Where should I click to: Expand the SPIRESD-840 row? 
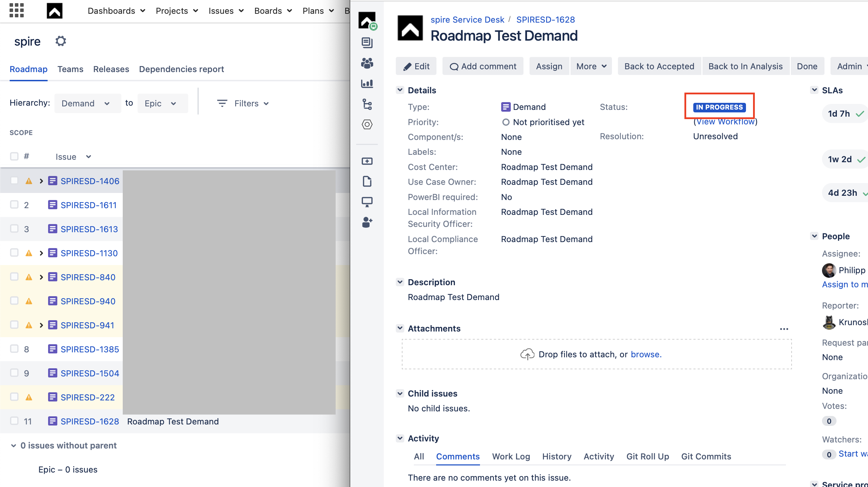(41, 277)
